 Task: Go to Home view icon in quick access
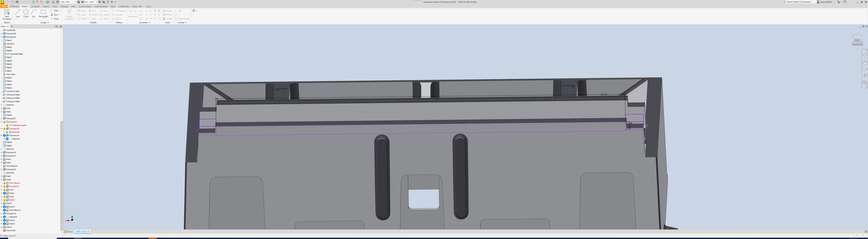pyautogui.click(x=33, y=2)
